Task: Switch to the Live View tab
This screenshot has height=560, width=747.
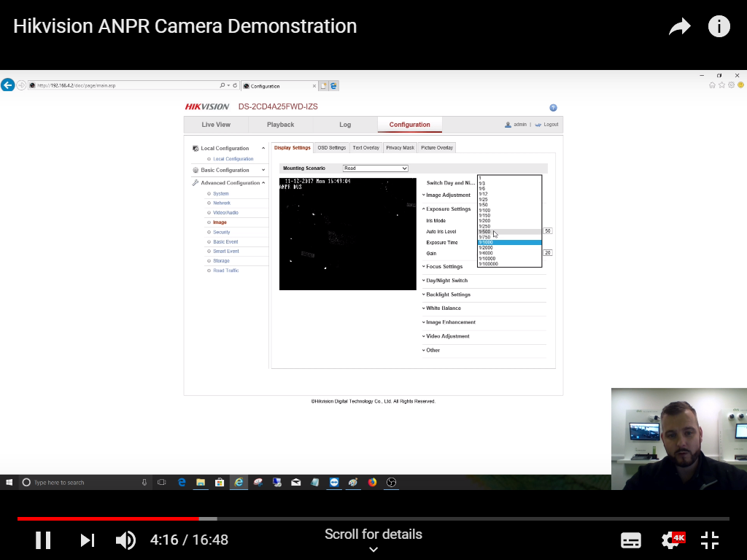Action: pyautogui.click(x=216, y=125)
